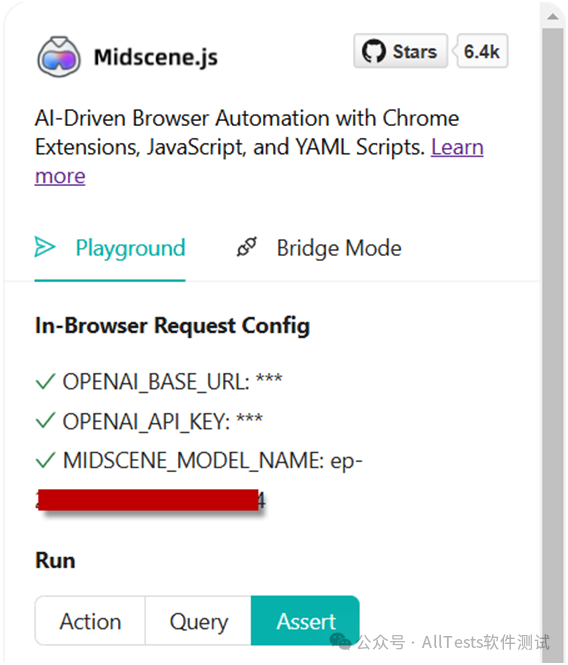Click the Playground paper-plane icon
The image size is (568, 665).
(45, 247)
